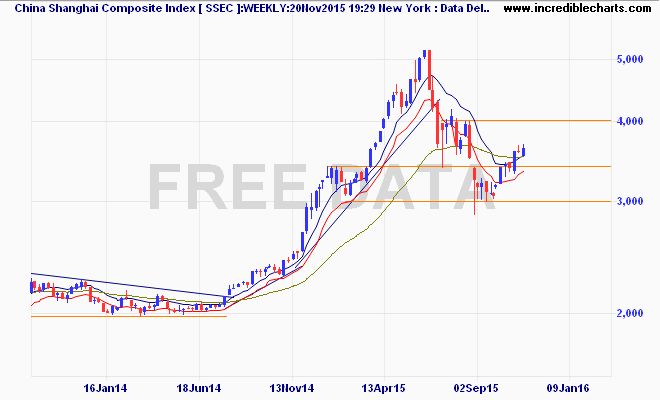The width and height of the screenshot is (660, 400).
Task: Click the 5,000 price axis label
Action: (630, 59)
